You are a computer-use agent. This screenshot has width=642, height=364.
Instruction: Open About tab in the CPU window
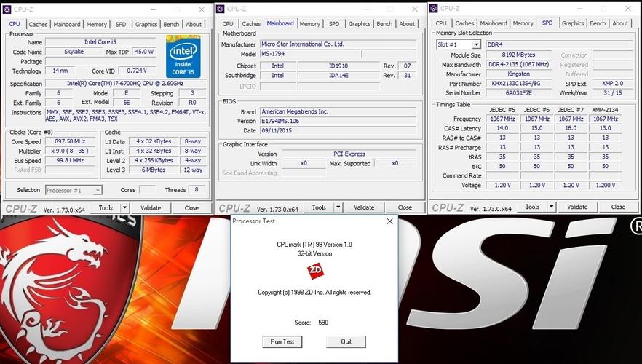[x=194, y=25]
